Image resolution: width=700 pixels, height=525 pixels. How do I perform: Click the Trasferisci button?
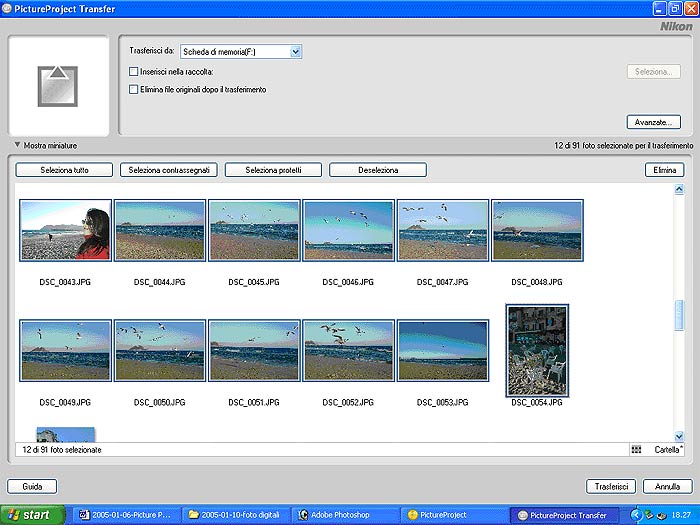[x=611, y=486]
